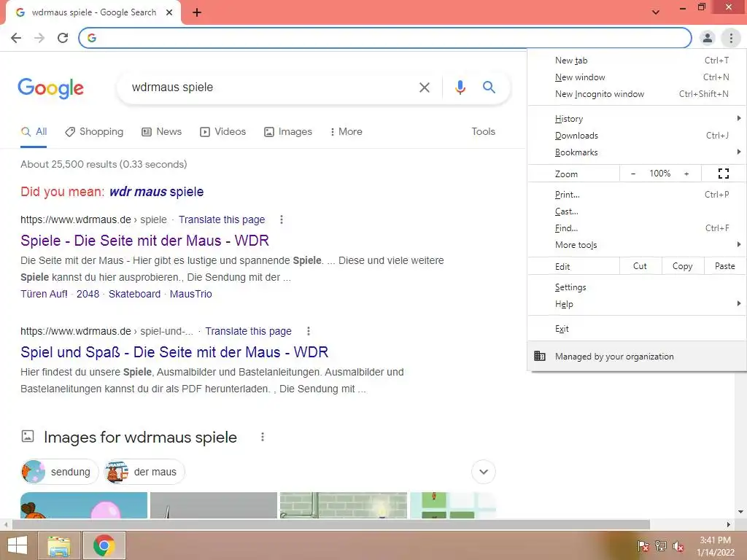Switch to the Images results tab
The image size is (747, 560).
pyautogui.click(x=288, y=131)
